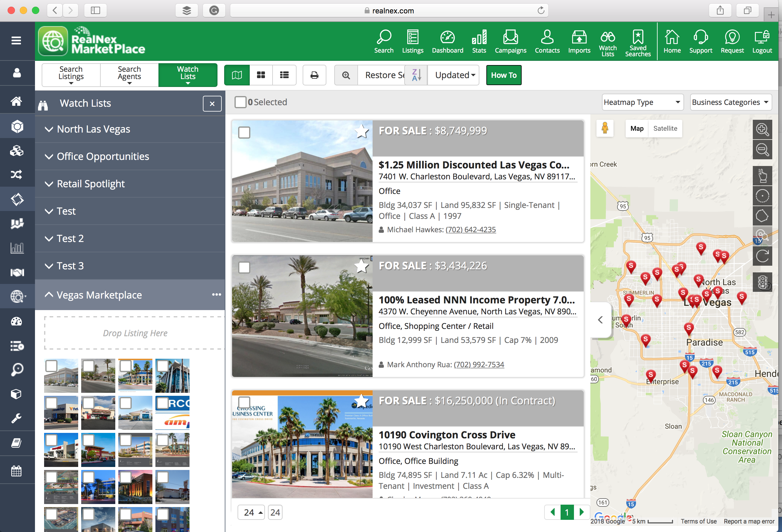Open Campaigns from the top navigation

click(510, 41)
